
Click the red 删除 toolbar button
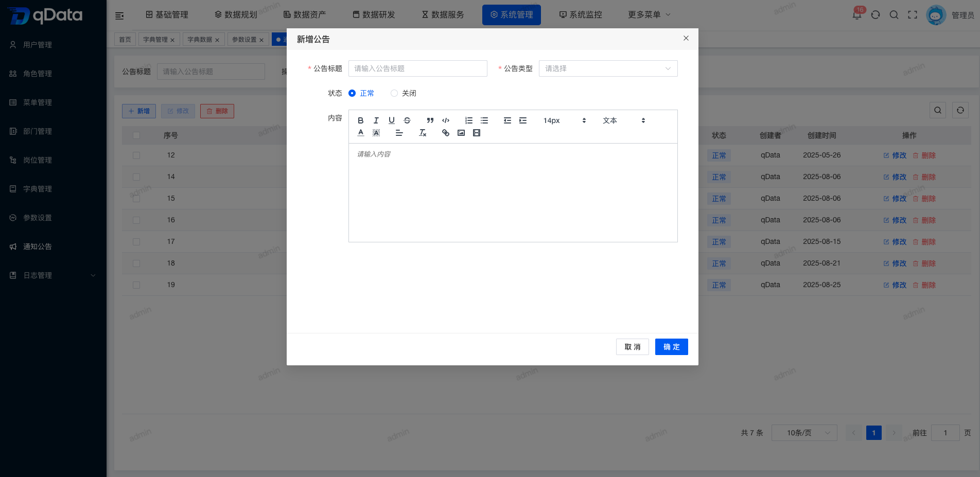point(217,111)
